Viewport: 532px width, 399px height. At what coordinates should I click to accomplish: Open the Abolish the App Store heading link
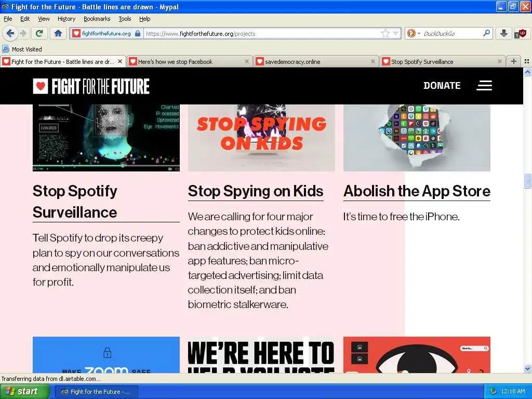[417, 191]
